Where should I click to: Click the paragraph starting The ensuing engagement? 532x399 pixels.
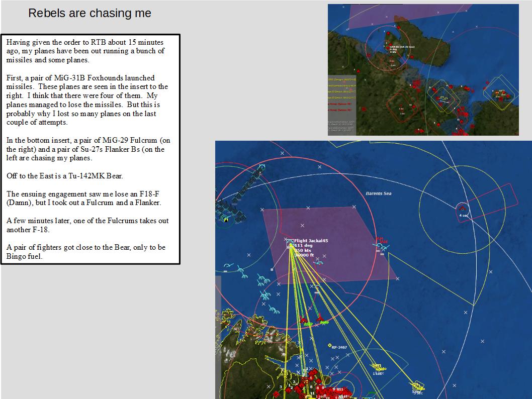[83, 198]
